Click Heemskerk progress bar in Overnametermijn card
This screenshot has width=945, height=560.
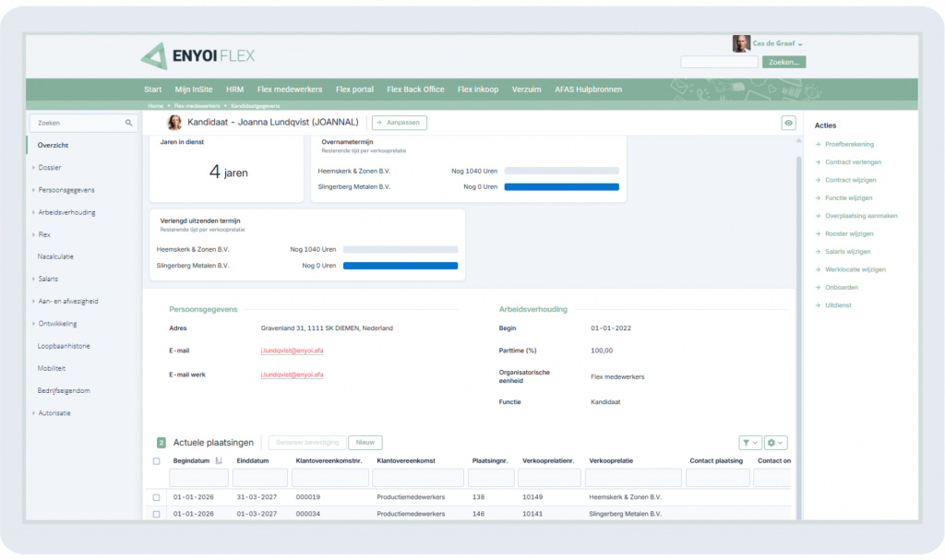coord(561,172)
